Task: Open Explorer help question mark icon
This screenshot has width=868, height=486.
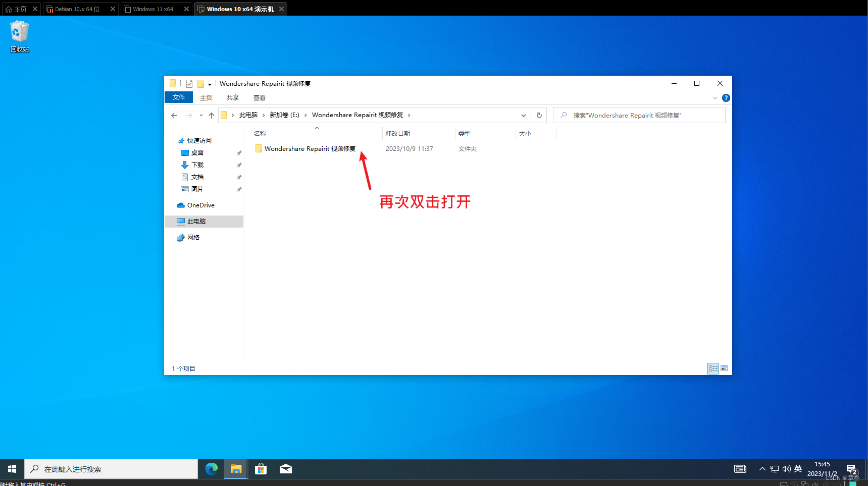Action: [x=726, y=98]
